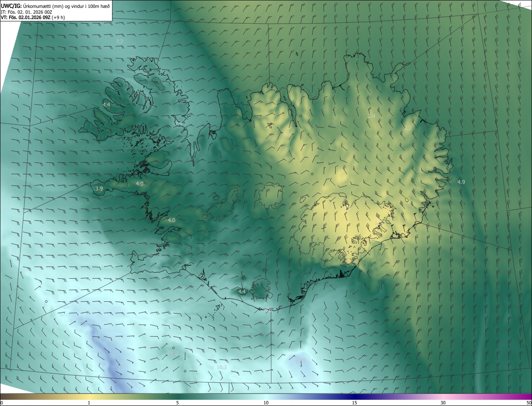Click the 2.2 value label in the northeast
532x406 pixels.
click(408, 128)
